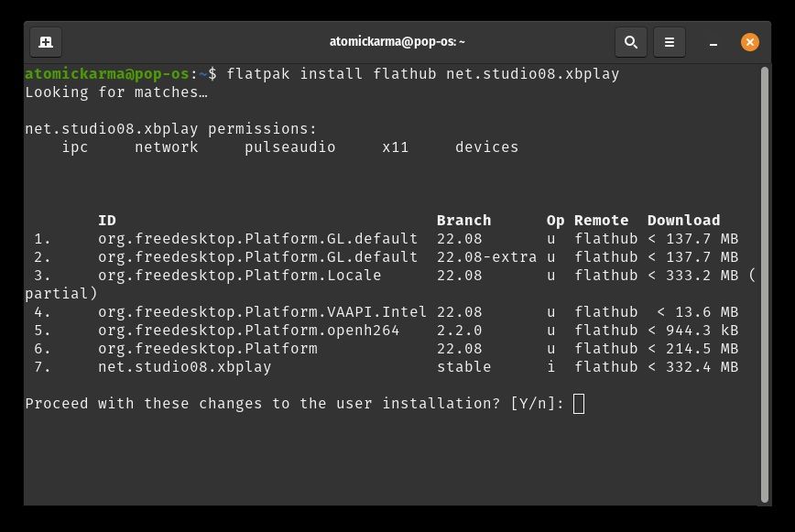Screen dimensions: 795x532
Task: Open the terminal search function
Action: tap(631, 41)
